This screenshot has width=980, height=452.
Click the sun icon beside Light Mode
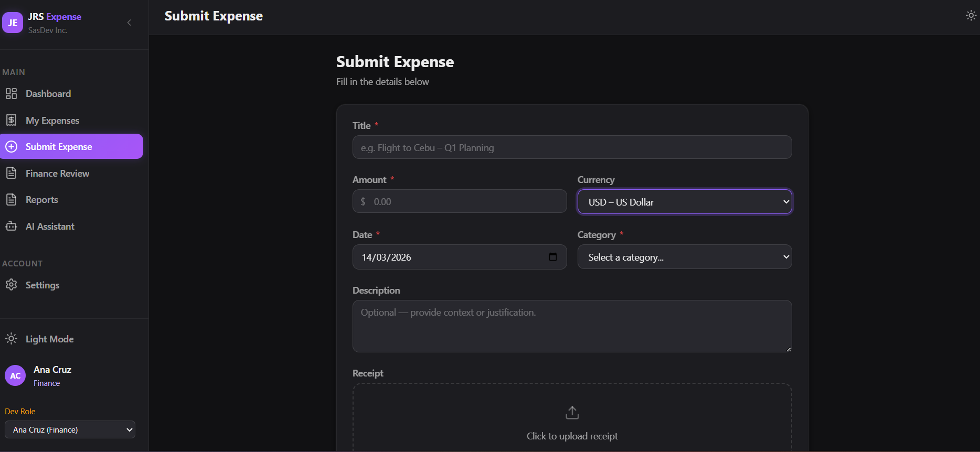[11, 339]
